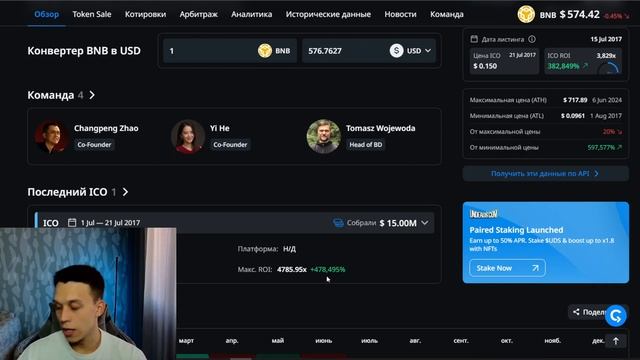Viewport: 640px width, 360px height.
Task: Click the ICO ROI circular gauge
Action: click(x=608, y=69)
